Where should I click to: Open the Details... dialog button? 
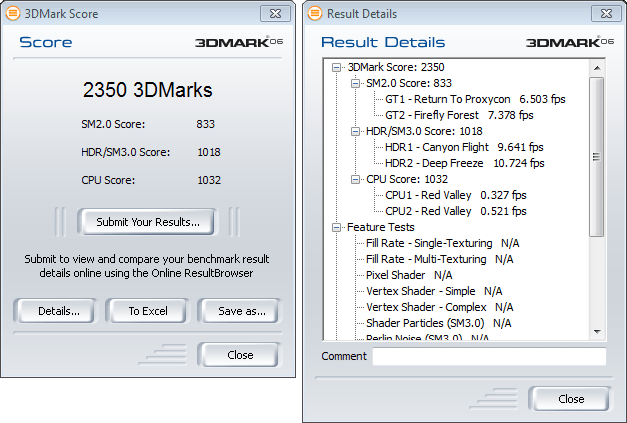point(56,311)
